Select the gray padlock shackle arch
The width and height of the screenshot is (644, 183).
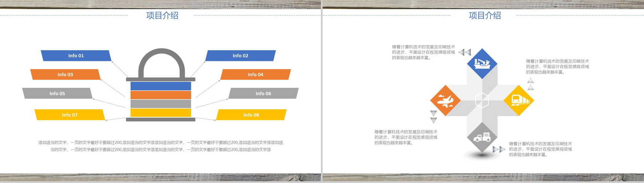(161, 63)
